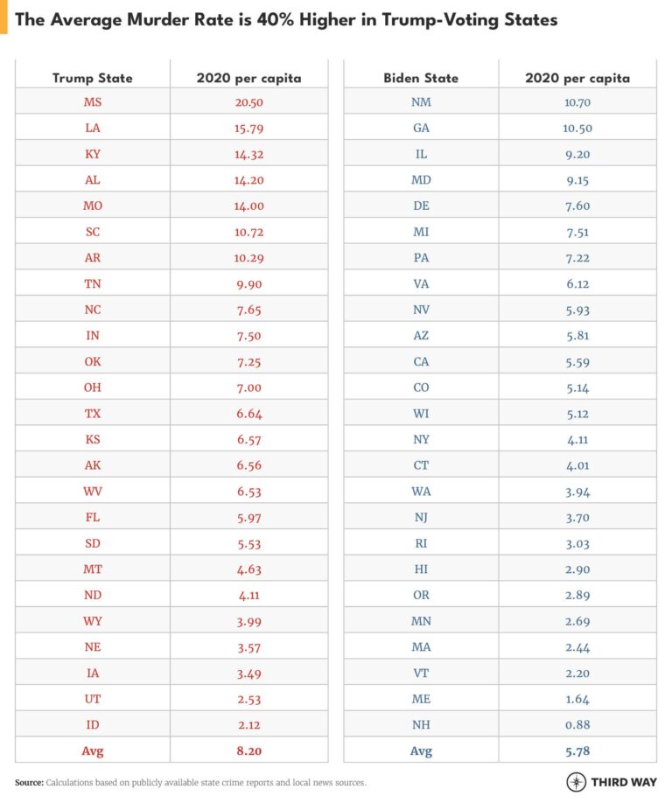
Task: Select the FL row value 5.97
Action: coord(248,518)
